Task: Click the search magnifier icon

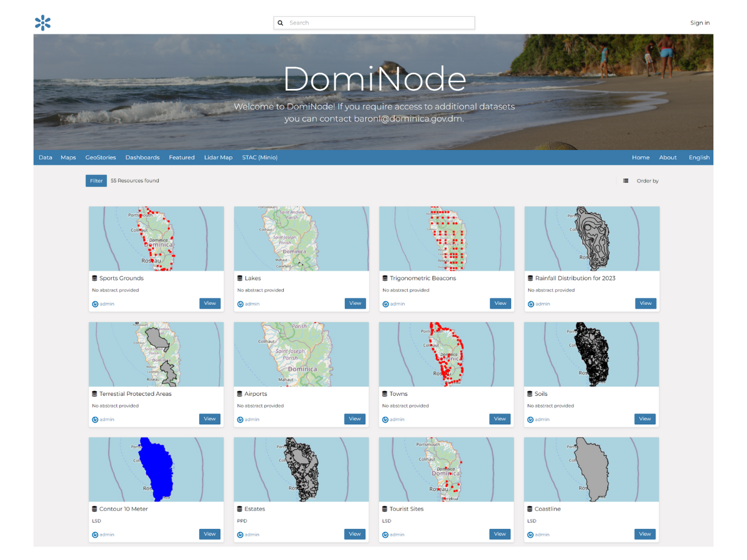Action: pyautogui.click(x=281, y=23)
